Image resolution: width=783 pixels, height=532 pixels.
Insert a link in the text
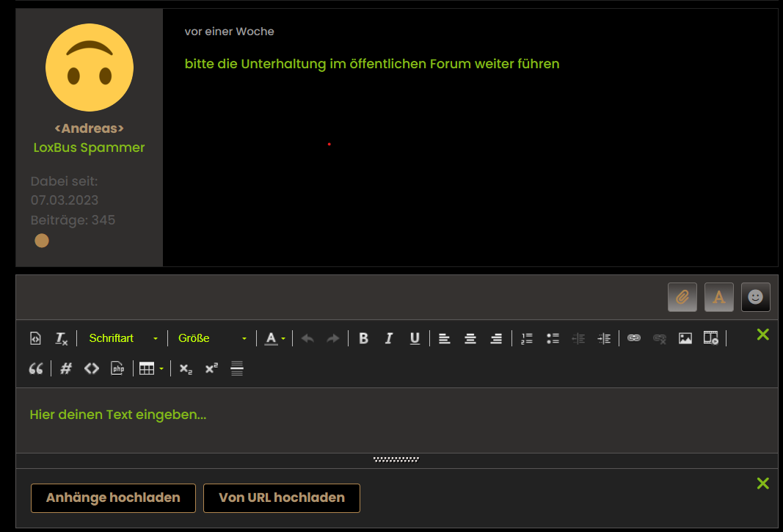[633, 338]
